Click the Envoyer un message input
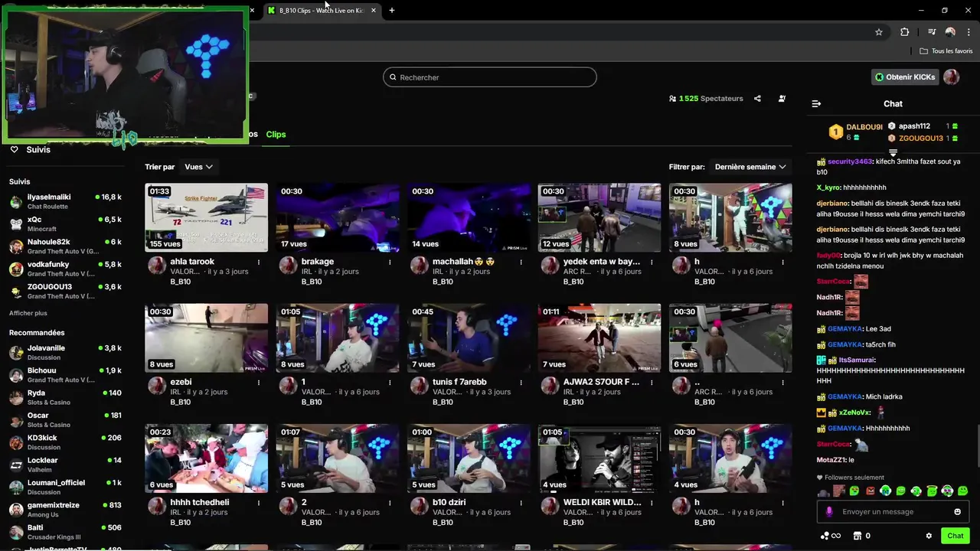The image size is (980, 551). [893, 512]
